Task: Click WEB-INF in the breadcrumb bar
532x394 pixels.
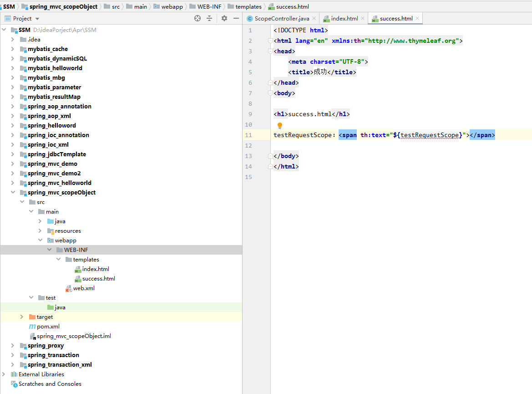Action: (x=209, y=7)
